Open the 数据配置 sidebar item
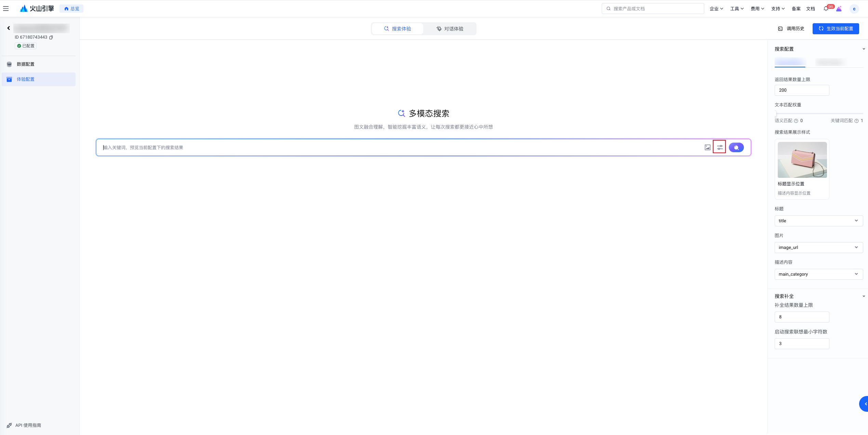 [x=26, y=64]
